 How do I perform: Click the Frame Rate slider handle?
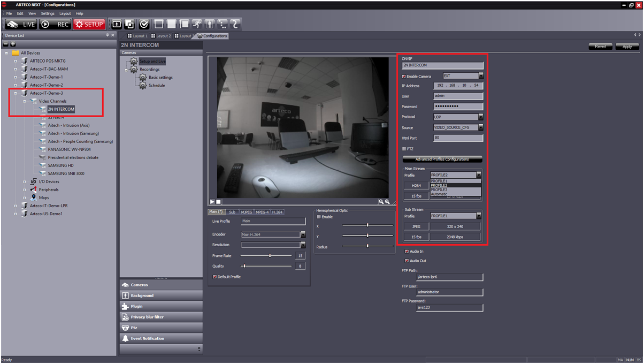click(270, 256)
